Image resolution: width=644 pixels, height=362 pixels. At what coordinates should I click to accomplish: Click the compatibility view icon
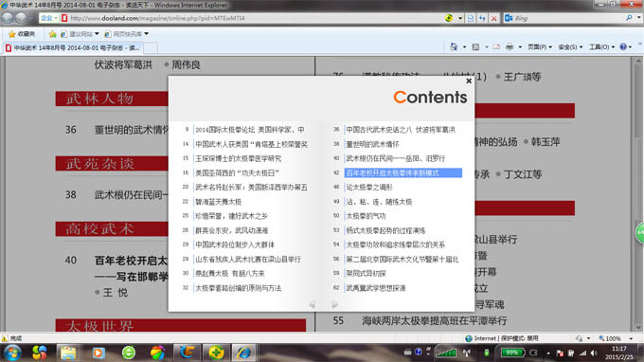point(471,18)
